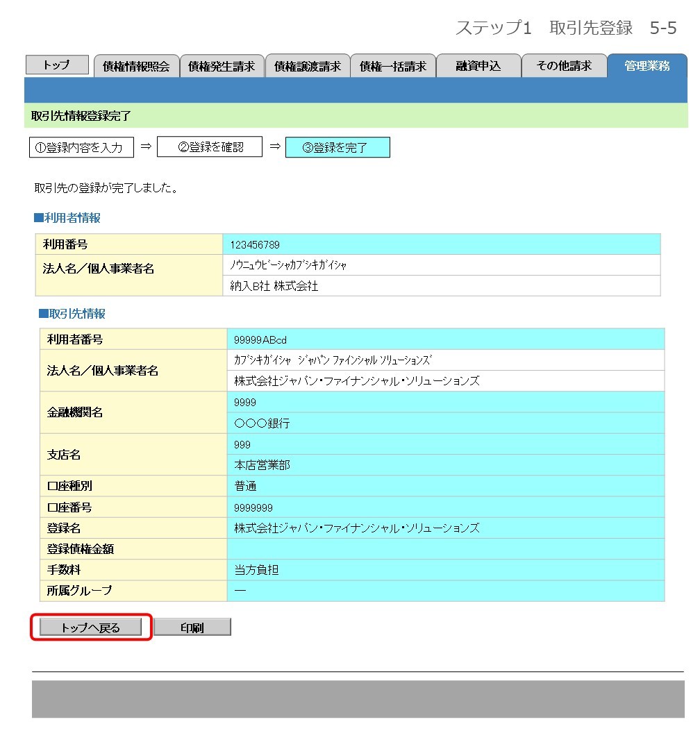Click the 金融機関 code 9999
This screenshot has height=740, width=700.
pos(245,403)
